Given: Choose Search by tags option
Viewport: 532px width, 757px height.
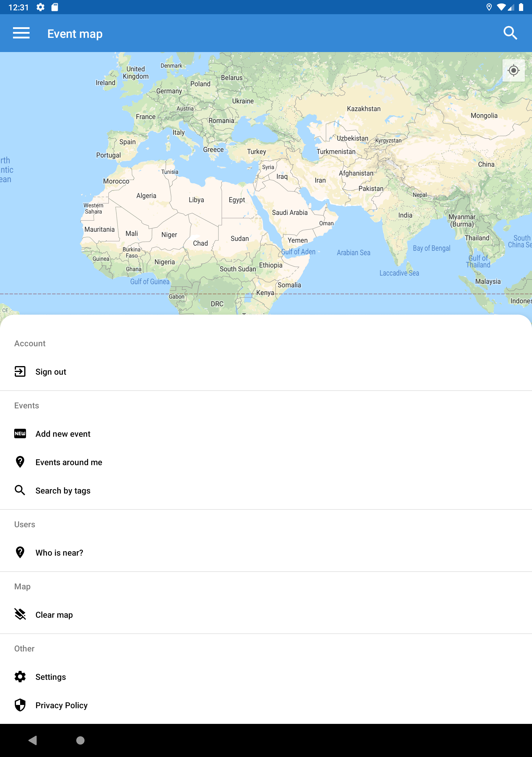Looking at the screenshot, I should pos(63,491).
